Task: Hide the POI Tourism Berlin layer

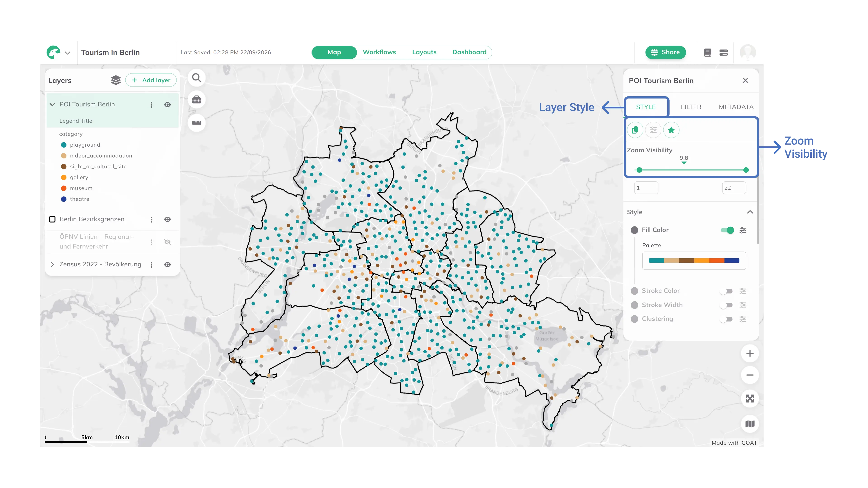Action: (167, 105)
